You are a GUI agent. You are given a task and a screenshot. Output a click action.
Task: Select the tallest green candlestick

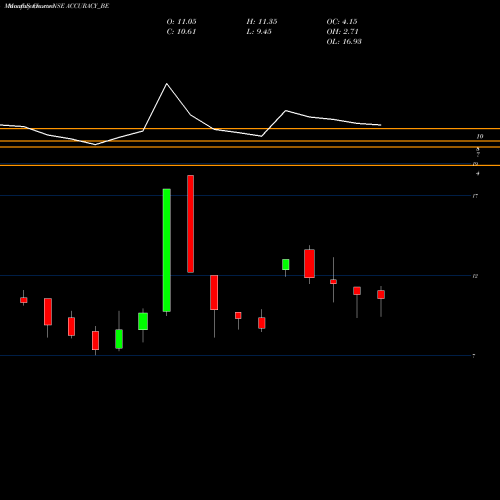167,250
